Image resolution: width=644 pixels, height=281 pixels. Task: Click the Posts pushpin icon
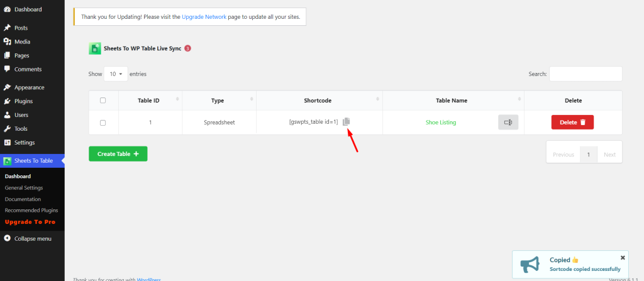(7, 28)
